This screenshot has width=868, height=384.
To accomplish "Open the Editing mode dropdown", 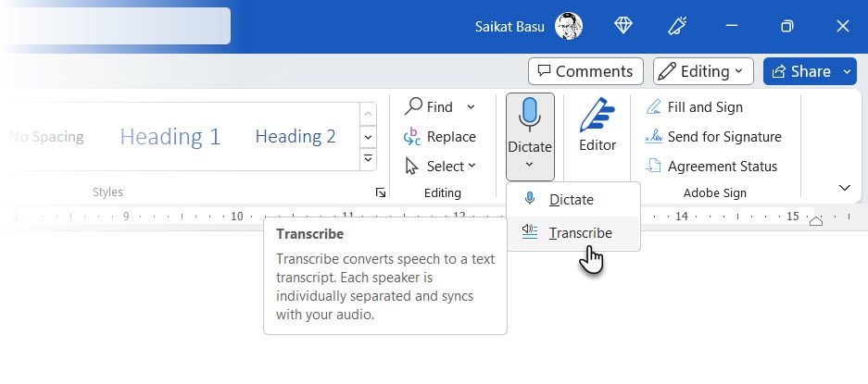I will [703, 71].
